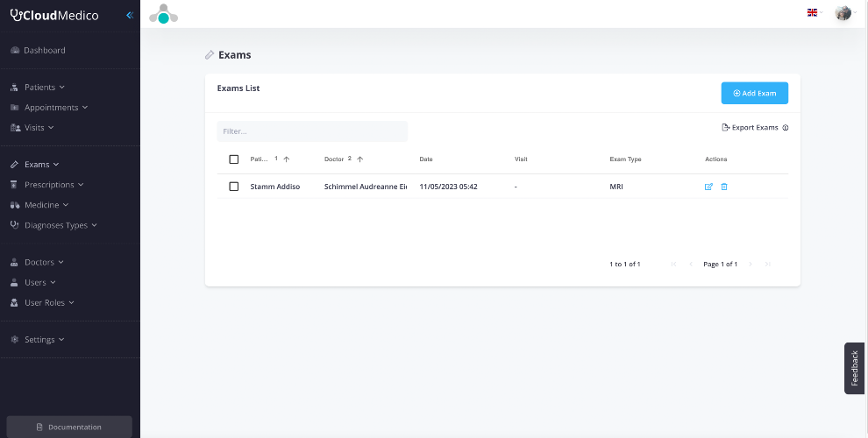868x438 pixels.
Task: Click the Users sidebar icon
Action: coord(14,283)
